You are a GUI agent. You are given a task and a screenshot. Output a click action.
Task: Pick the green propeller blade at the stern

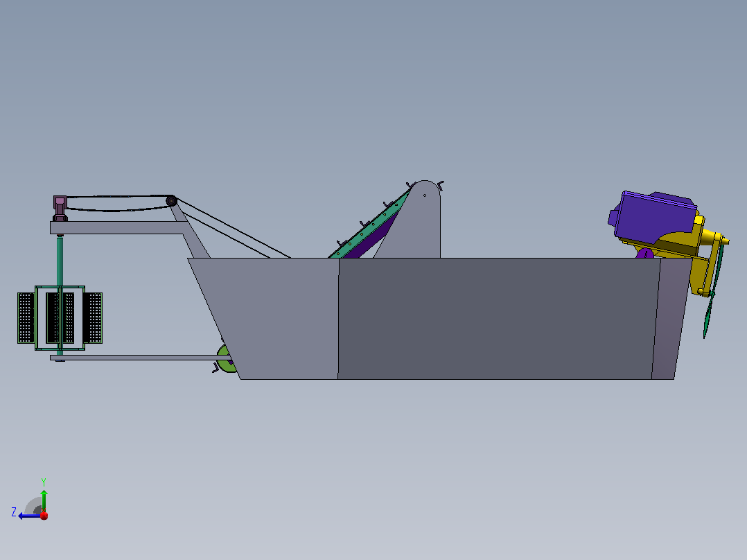[712, 290]
